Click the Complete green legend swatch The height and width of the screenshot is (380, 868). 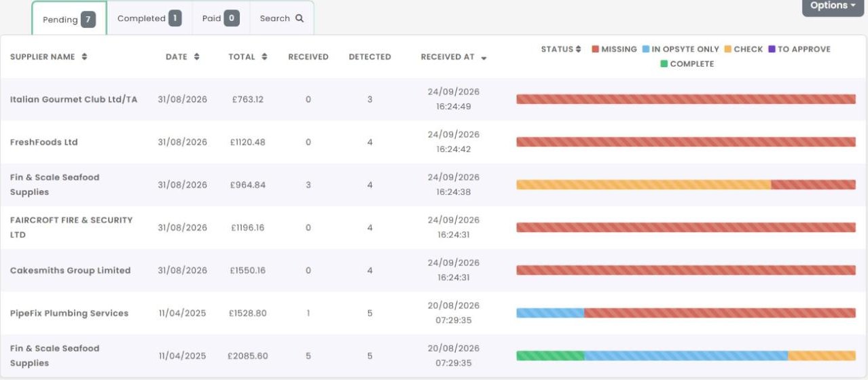point(664,64)
